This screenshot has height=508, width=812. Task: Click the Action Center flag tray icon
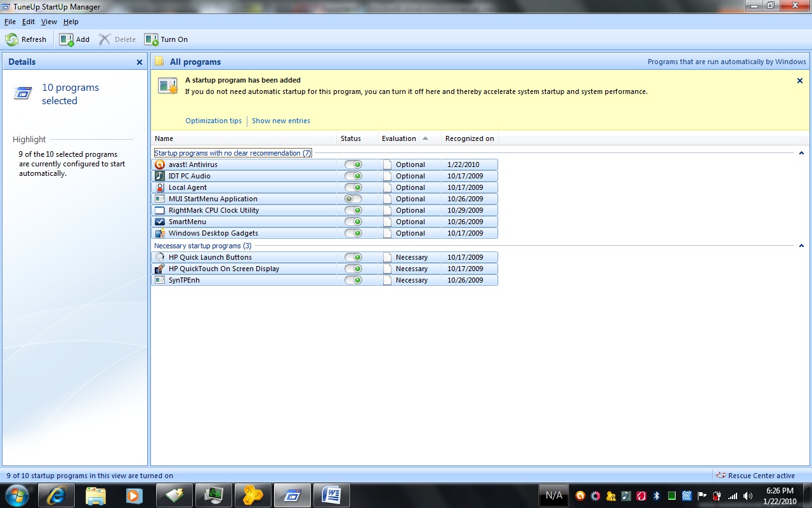[702, 496]
